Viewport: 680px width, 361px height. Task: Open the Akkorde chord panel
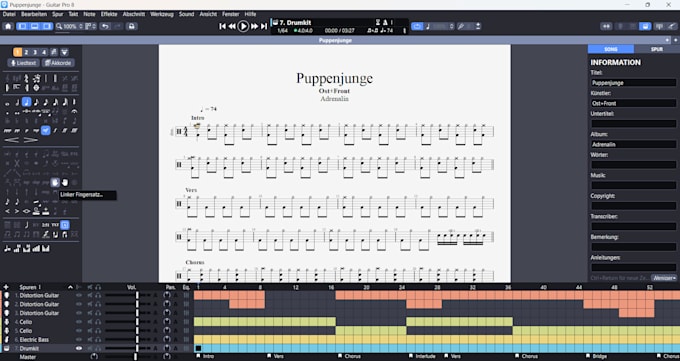[x=58, y=63]
